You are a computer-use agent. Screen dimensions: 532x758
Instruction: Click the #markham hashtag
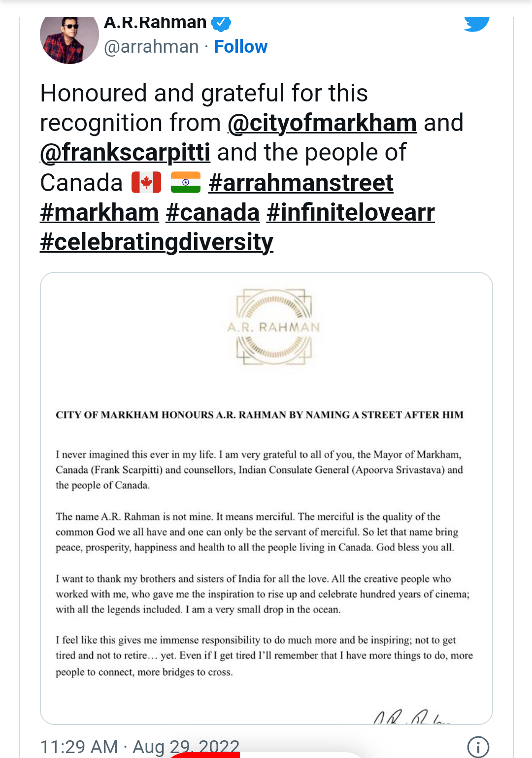point(100,213)
